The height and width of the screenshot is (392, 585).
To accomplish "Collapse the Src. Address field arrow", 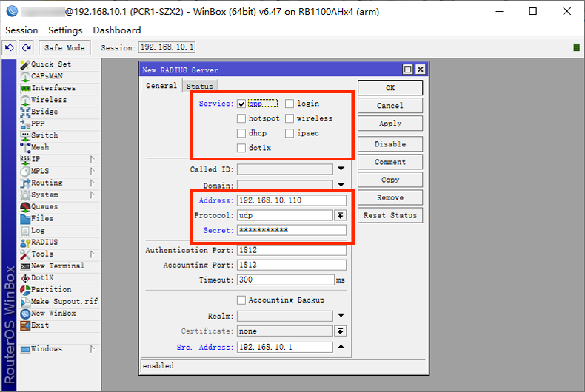I will click(x=341, y=347).
